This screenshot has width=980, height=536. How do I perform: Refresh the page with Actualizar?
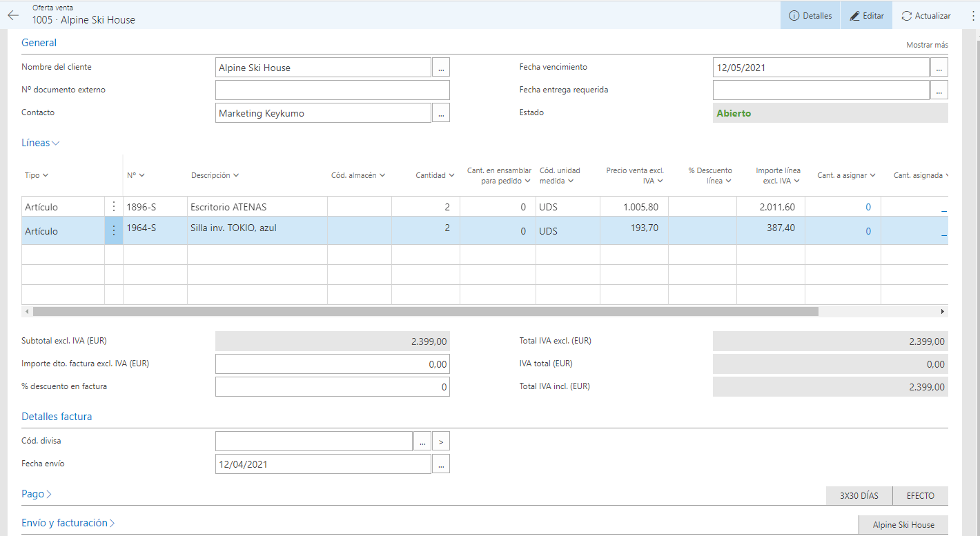(926, 15)
